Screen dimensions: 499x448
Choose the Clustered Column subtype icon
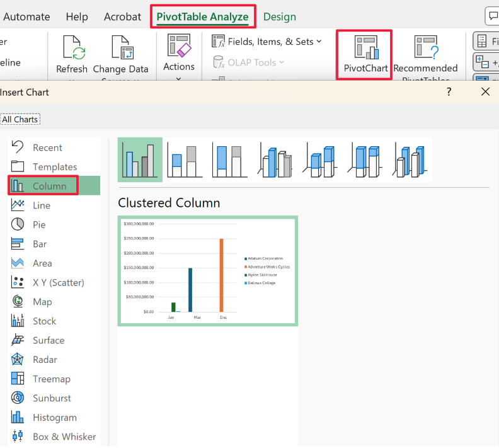pos(140,159)
